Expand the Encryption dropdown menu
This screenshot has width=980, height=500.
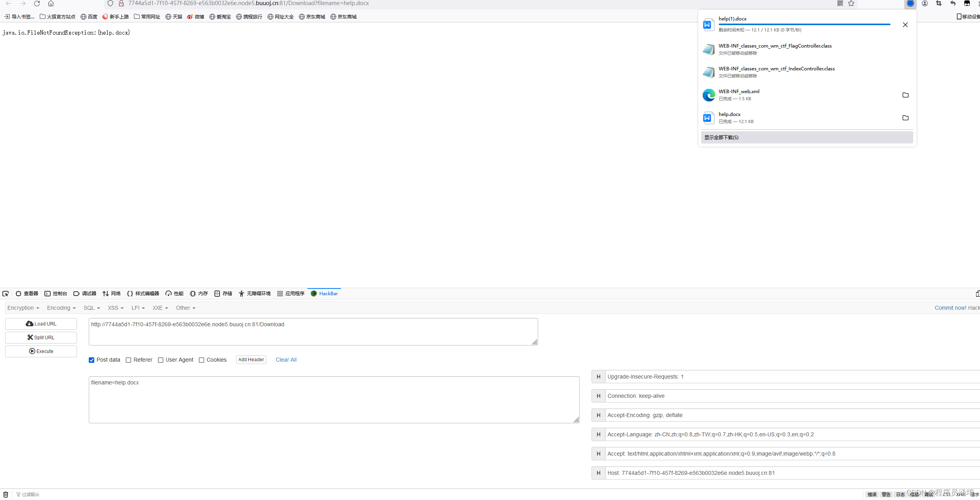(x=23, y=308)
